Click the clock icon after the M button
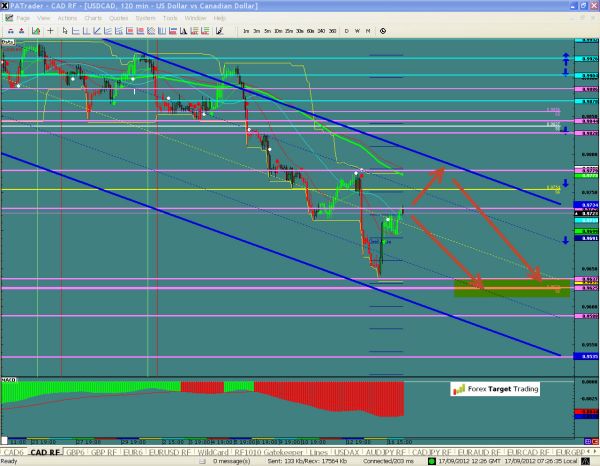600x466 pixels. click(x=383, y=32)
